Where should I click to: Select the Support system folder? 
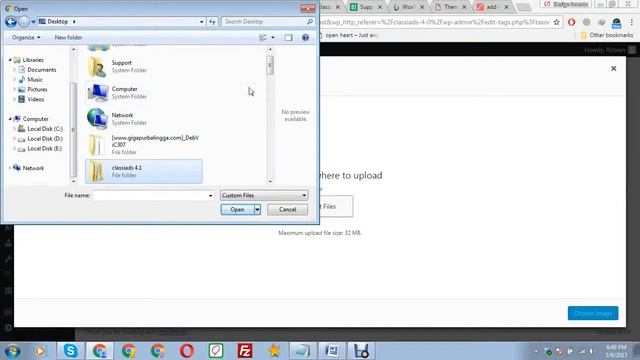(143, 67)
